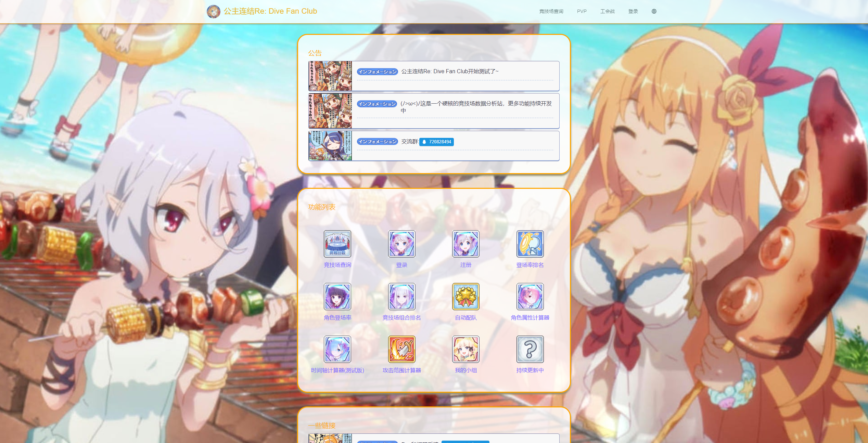868x443 pixels.
Task: Click the 持续更新中 question mark icon
Action: [x=530, y=349]
